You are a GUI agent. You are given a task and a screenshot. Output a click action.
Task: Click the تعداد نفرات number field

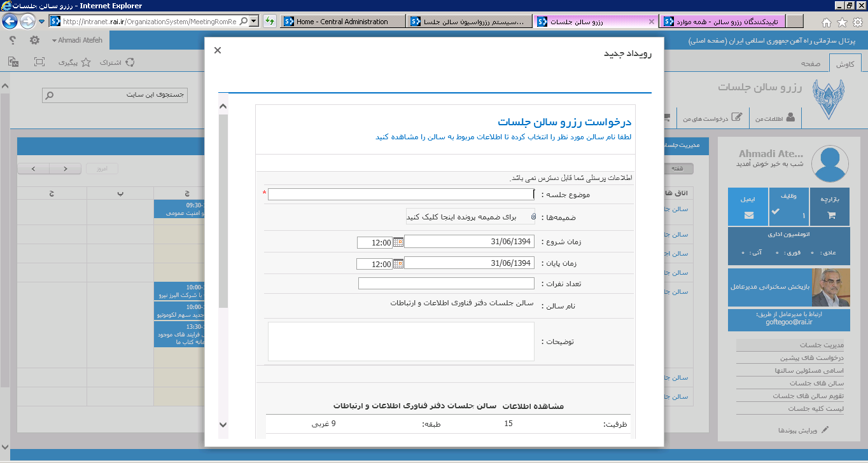point(446,284)
